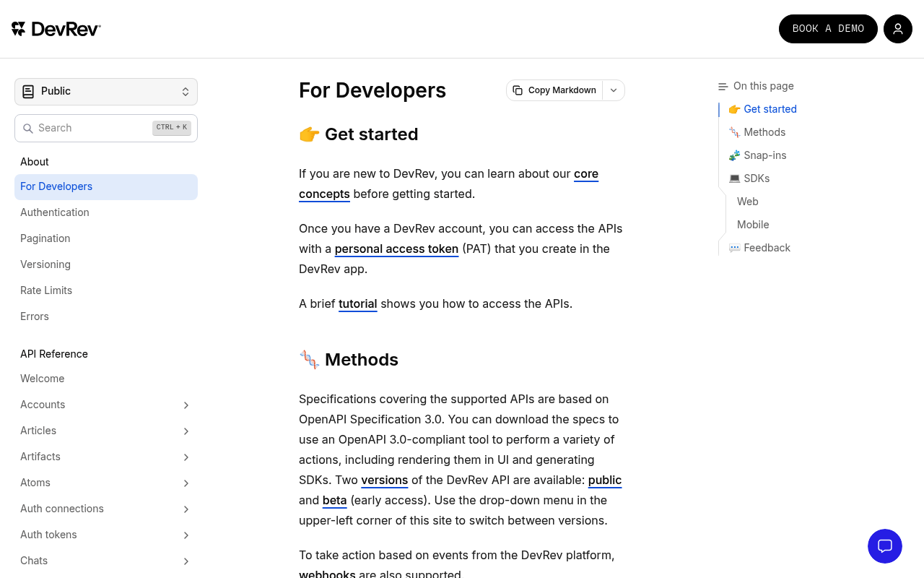The width and height of the screenshot is (924, 578).
Task: Click the Copy Markdown button
Action: tap(555, 90)
